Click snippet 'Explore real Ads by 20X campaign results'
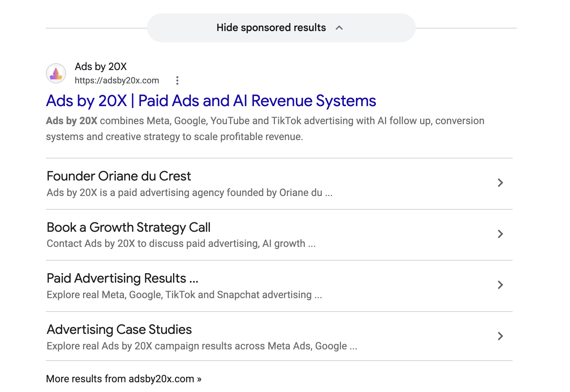This screenshot has height=392, width=570. coord(202,346)
